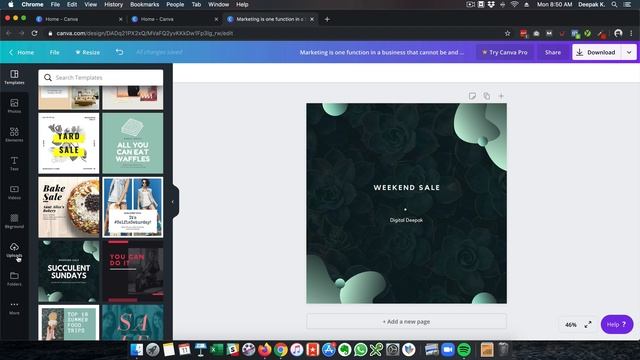The height and width of the screenshot is (360, 640).
Task: Open the More sidebar options
Action: [x=14, y=307]
